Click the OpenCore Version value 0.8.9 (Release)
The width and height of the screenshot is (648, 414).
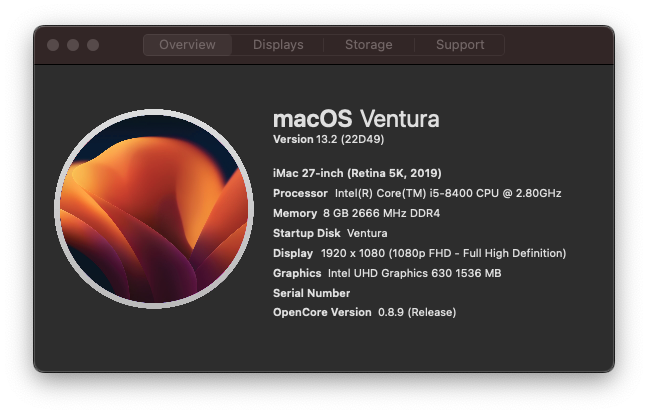coord(417,312)
